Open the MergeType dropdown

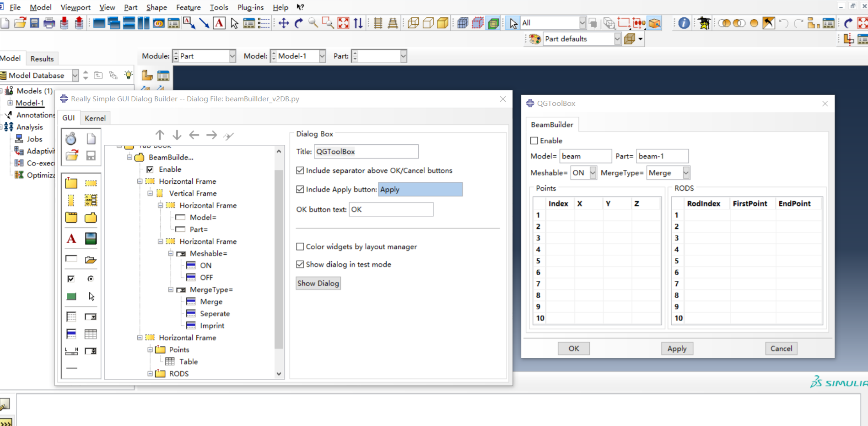[686, 173]
